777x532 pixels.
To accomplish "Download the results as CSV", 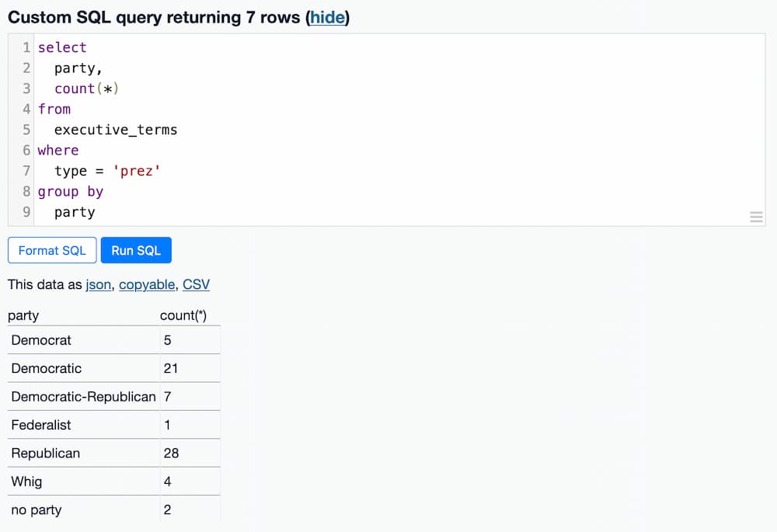I will click(x=196, y=284).
